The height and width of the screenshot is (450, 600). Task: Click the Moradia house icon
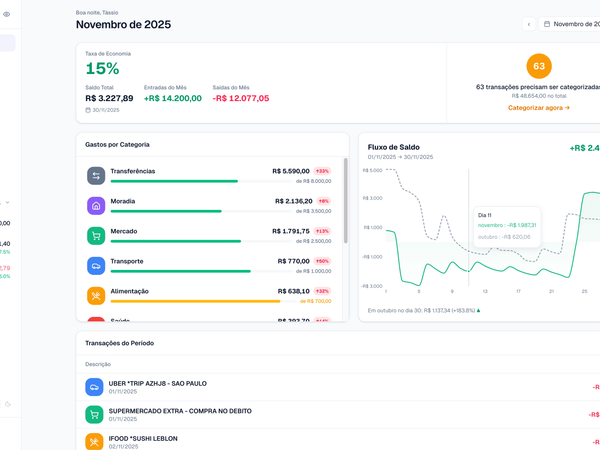[96, 205]
